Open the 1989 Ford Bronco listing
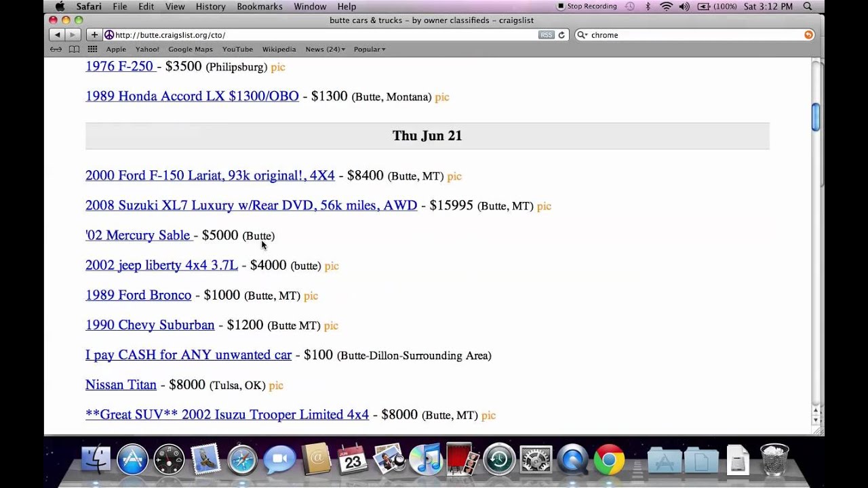This screenshot has width=868, height=488. tap(138, 295)
